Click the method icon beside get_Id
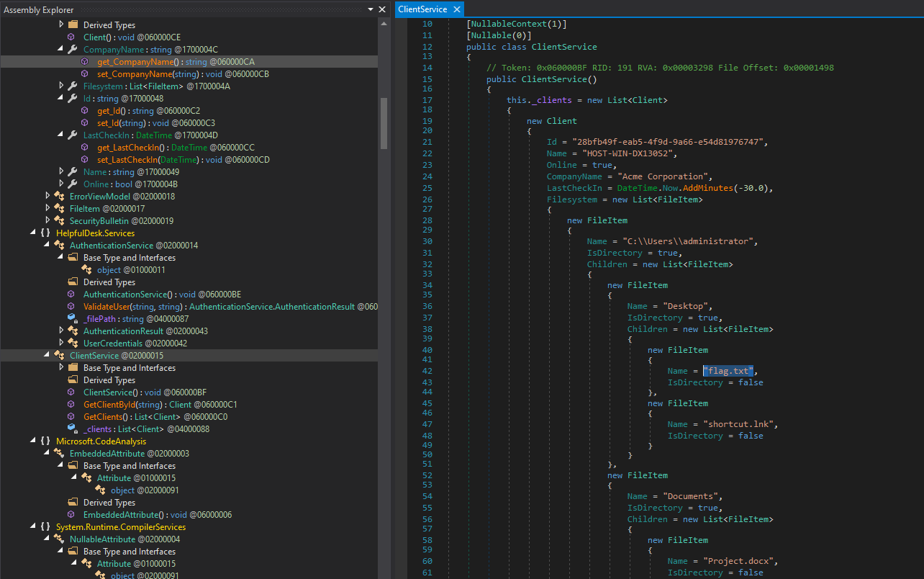924x579 pixels. pyautogui.click(x=85, y=111)
